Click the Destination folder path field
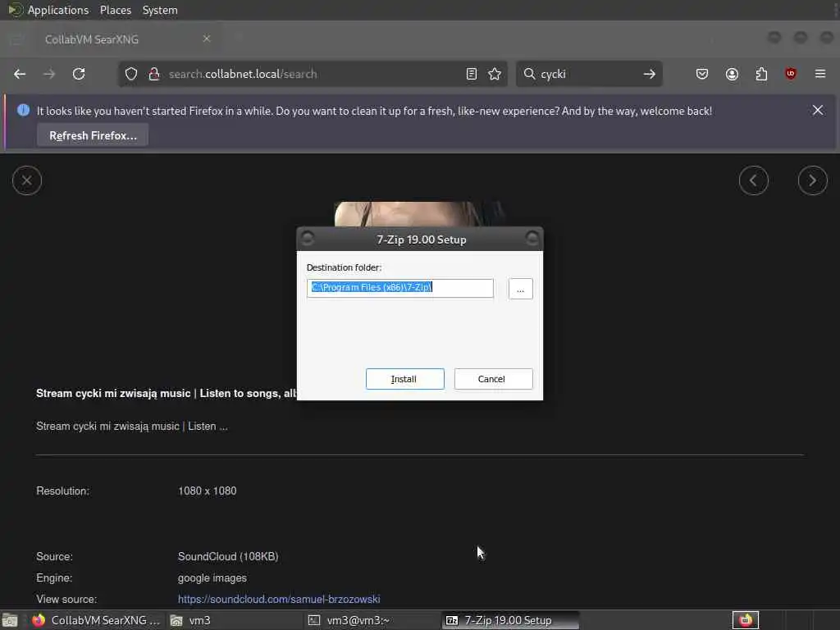Viewport: 840px width, 630px height. pos(399,288)
